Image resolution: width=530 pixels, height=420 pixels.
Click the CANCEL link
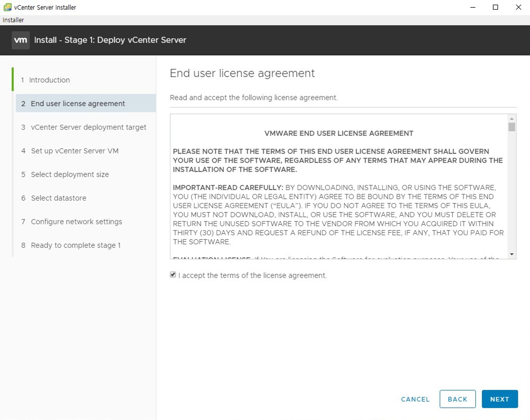(x=415, y=399)
